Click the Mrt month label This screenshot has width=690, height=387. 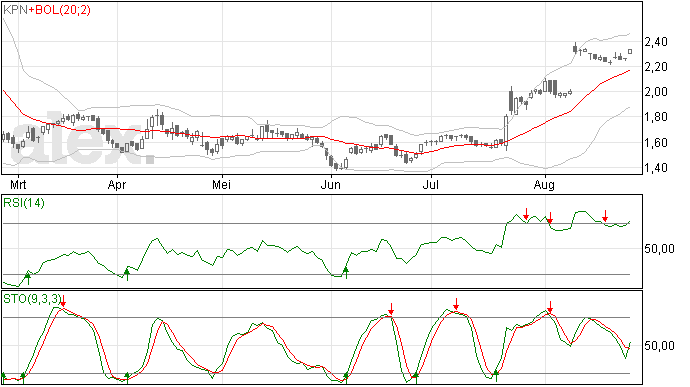pos(18,185)
